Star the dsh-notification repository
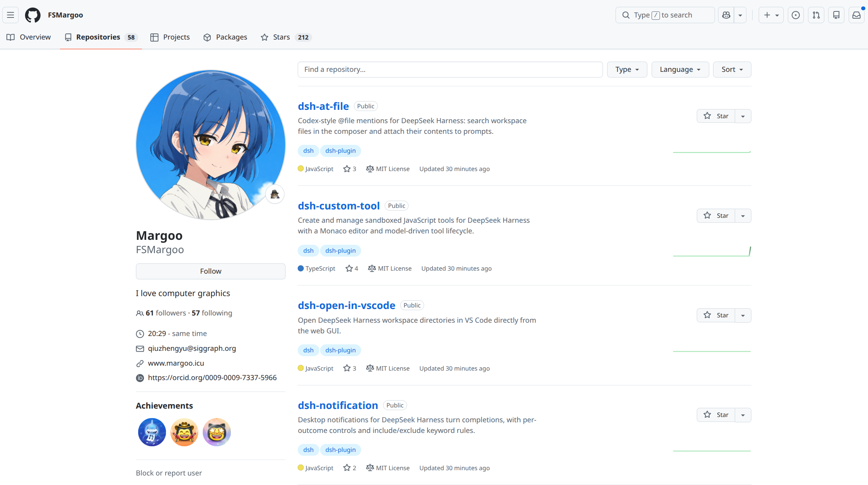Image resolution: width=868 pixels, height=485 pixels. tap(716, 415)
